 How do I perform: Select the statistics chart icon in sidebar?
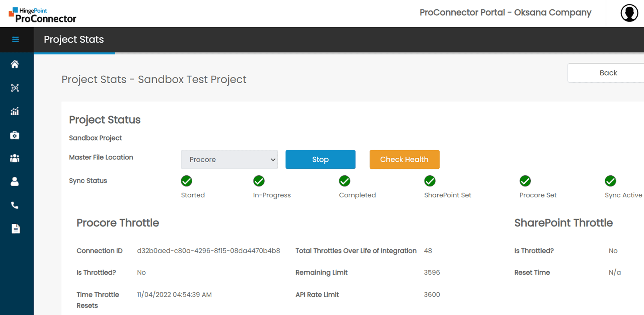coord(14,111)
